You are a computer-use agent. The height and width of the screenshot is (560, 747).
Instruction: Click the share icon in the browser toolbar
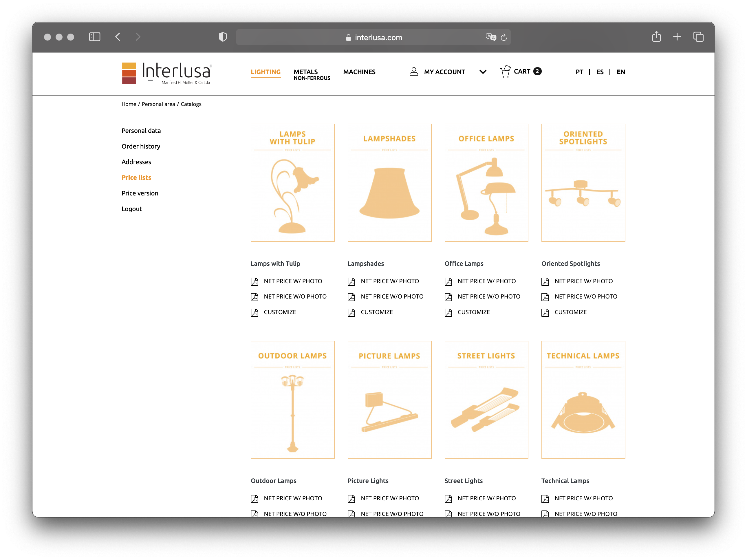656,36
